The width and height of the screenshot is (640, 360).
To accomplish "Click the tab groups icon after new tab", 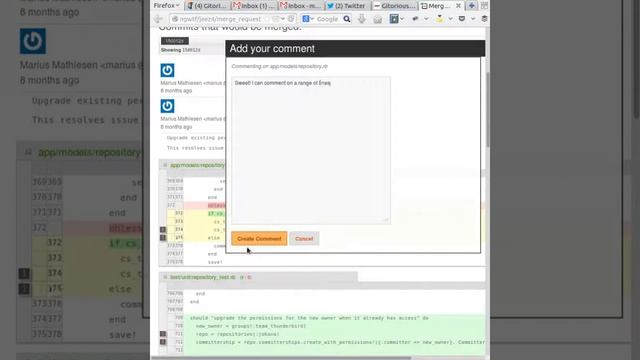I will [484, 6].
